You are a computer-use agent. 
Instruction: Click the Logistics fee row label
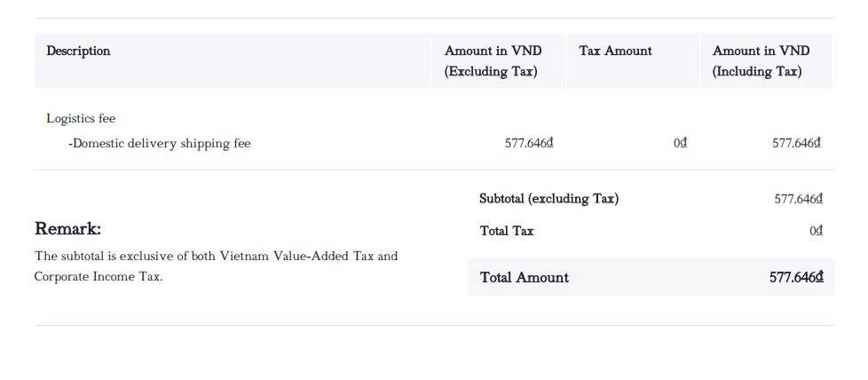(x=81, y=118)
